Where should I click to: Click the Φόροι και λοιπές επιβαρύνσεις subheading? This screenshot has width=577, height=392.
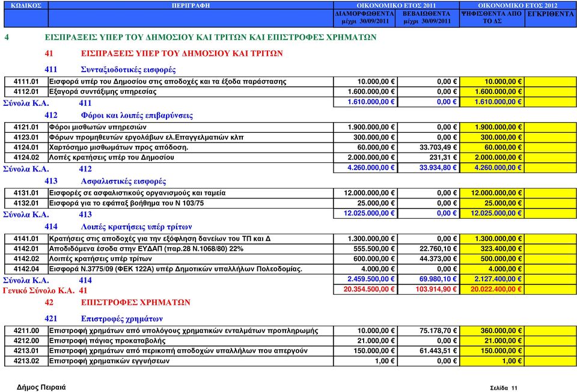point(137,115)
